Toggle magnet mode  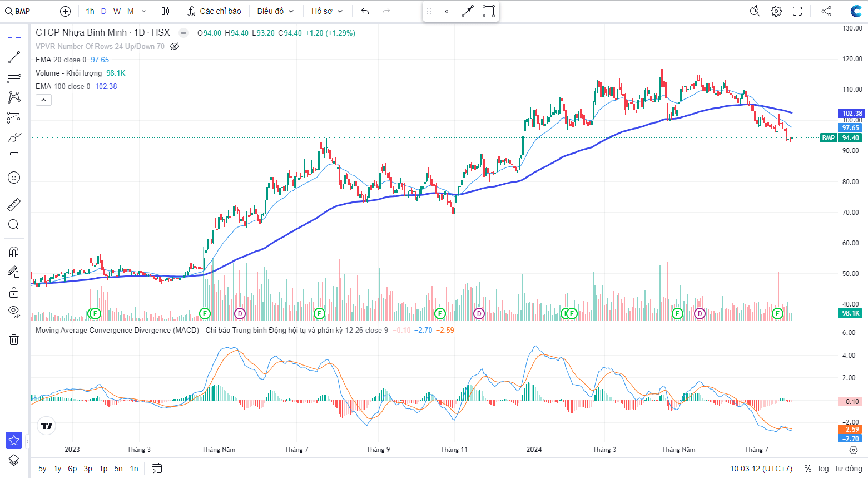(x=14, y=252)
